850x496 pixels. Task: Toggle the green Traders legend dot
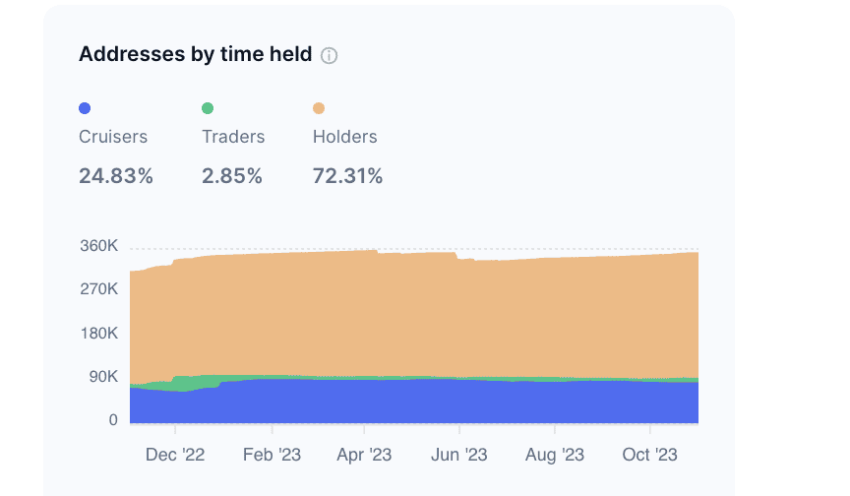[x=207, y=108]
